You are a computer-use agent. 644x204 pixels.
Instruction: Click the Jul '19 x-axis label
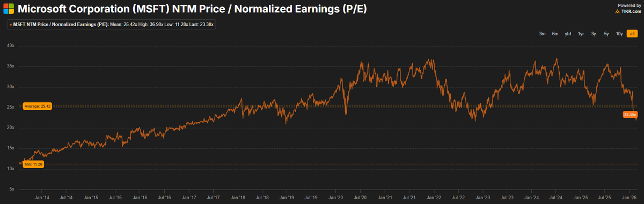(311, 198)
